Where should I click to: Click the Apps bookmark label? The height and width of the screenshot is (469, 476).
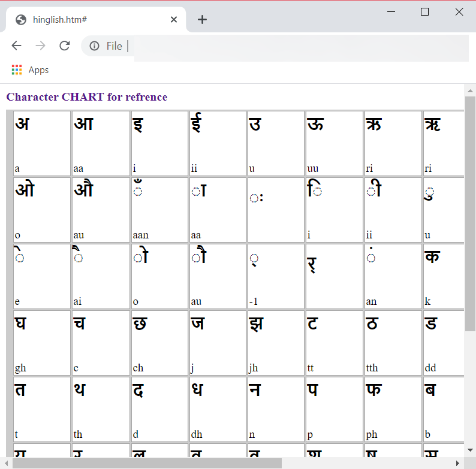(x=38, y=70)
